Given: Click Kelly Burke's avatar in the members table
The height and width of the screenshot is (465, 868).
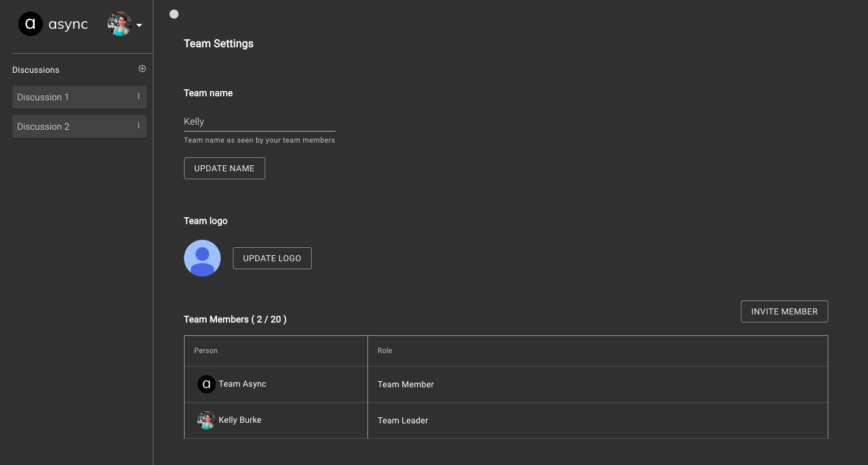Looking at the screenshot, I should tap(207, 420).
